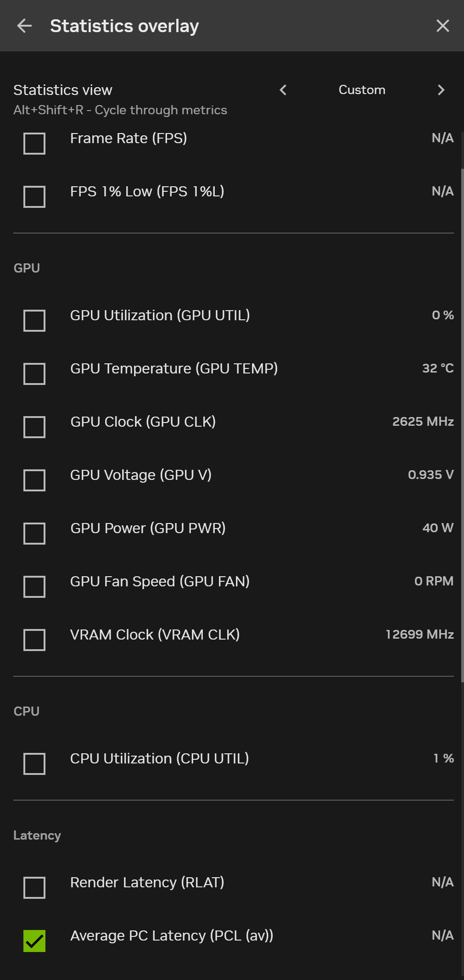Tick the GPU Utilization checkbox
464x980 pixels.
(x=34, y=321)
